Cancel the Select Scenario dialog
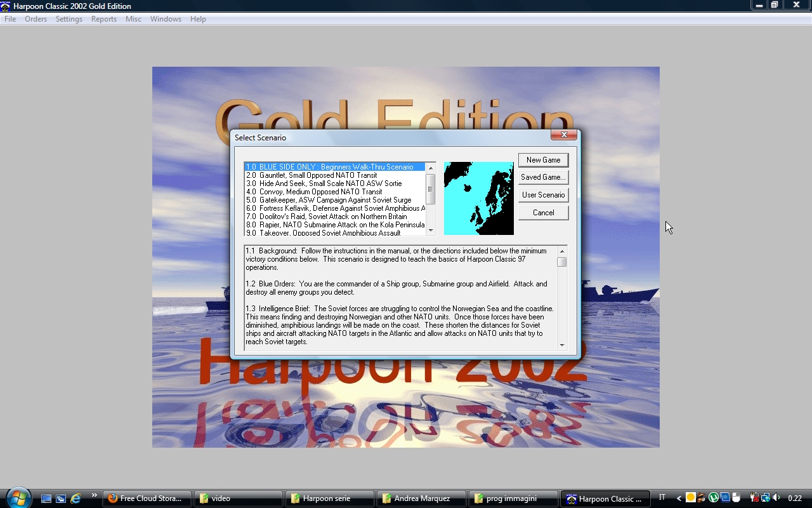Image resolution: width=812 pixels, height=508 pixels. point(543,213)
